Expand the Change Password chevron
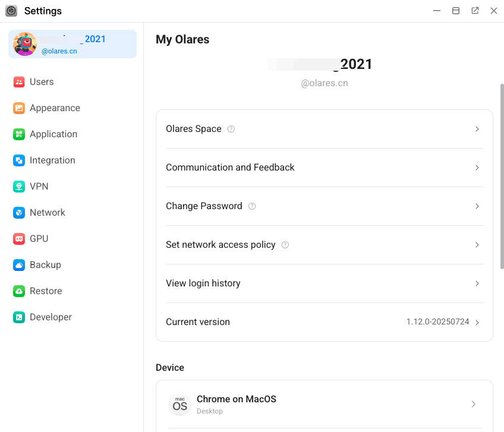 click(477, 206)
